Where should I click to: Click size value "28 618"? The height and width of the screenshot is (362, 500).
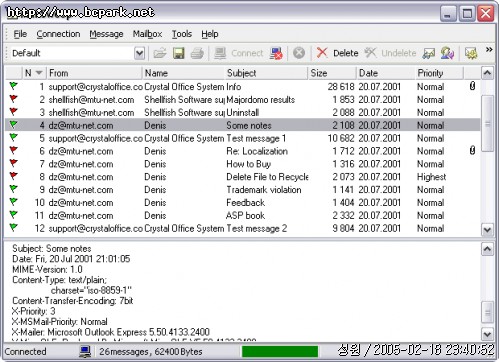click(x=341, y=87)
